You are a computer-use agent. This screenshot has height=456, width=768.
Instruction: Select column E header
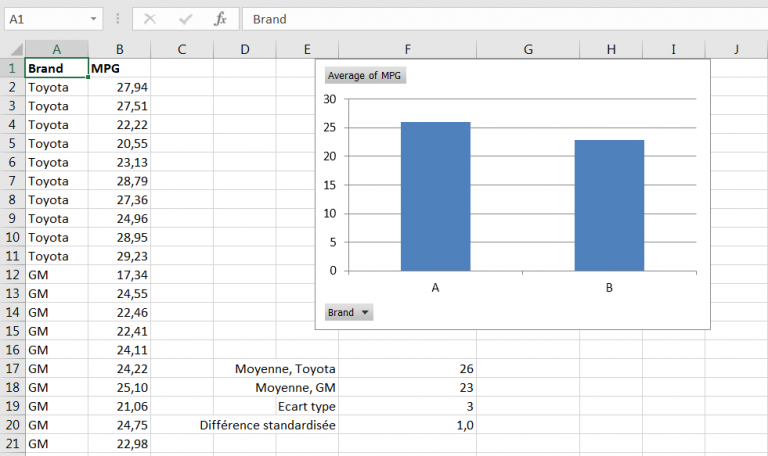(x=307, y=49)
